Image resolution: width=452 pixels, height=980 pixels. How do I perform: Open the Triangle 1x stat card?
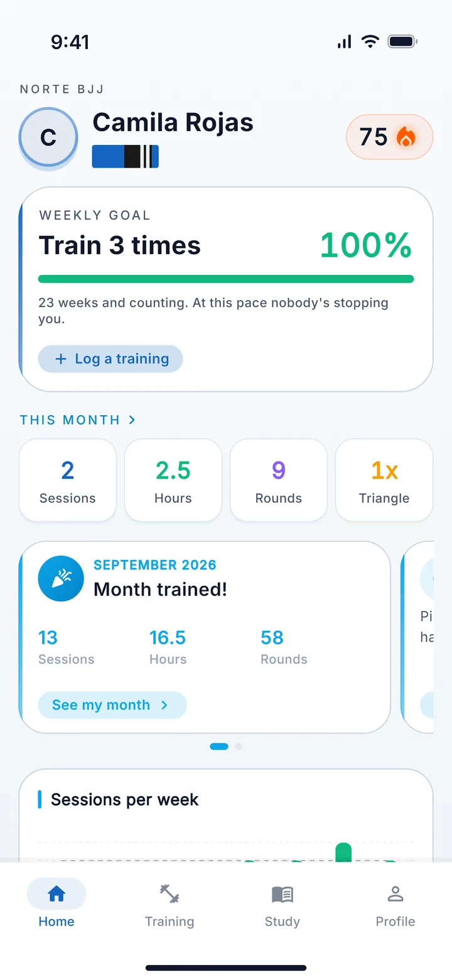click(384, 480)
